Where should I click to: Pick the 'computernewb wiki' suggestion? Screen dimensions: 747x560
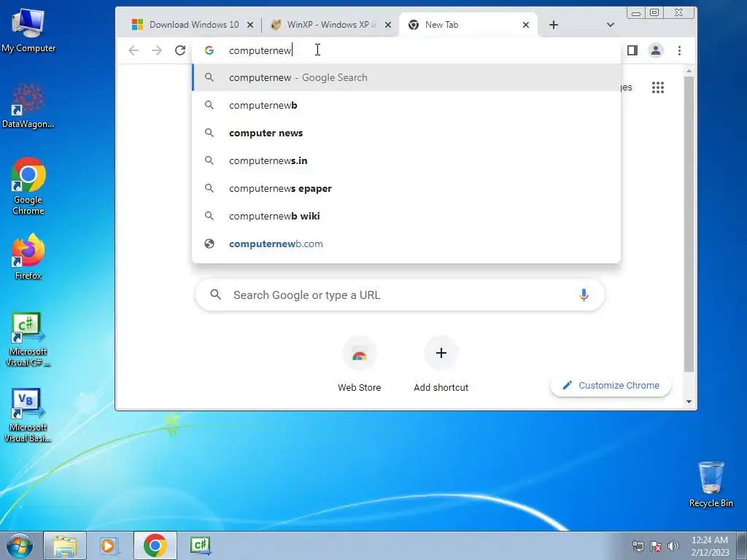(x=406, y=216)
